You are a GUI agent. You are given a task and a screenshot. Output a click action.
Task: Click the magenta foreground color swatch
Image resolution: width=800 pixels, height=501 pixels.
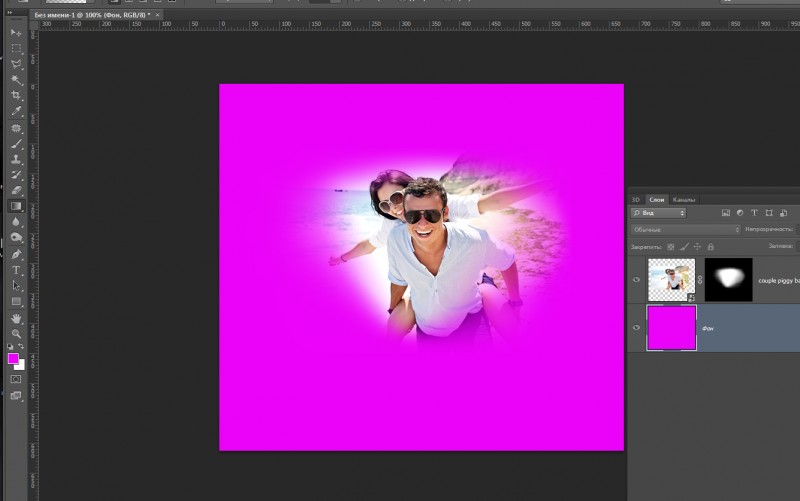coord(13,359)
